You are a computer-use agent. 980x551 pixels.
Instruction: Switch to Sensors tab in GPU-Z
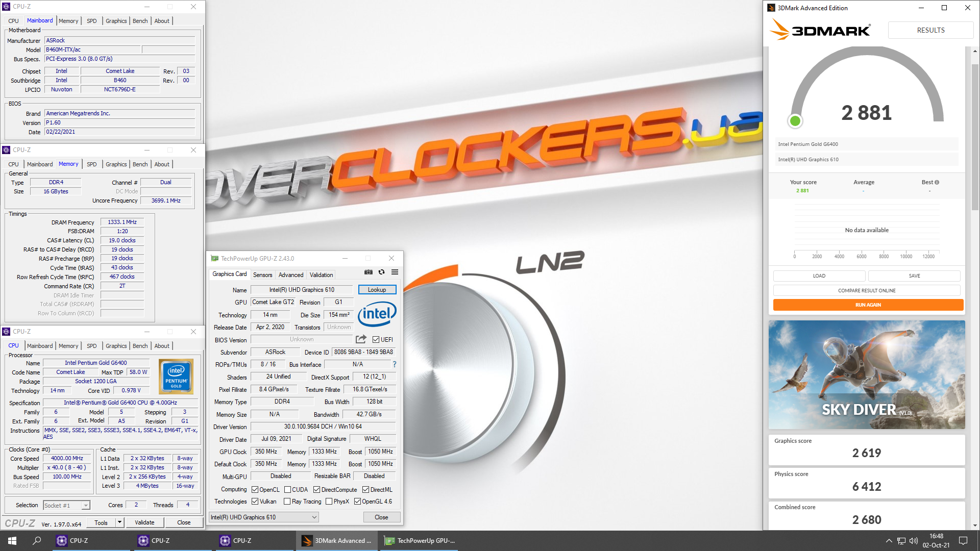pos(263,275)
